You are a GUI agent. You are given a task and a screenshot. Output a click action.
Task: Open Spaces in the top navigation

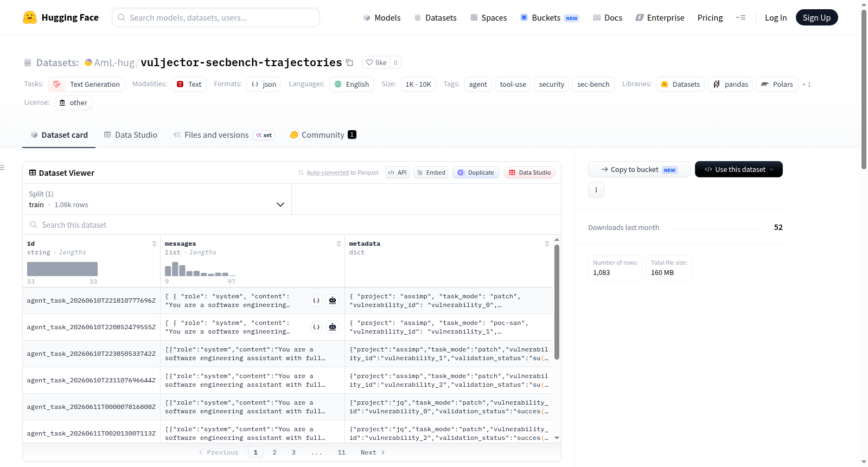point(488,17)
